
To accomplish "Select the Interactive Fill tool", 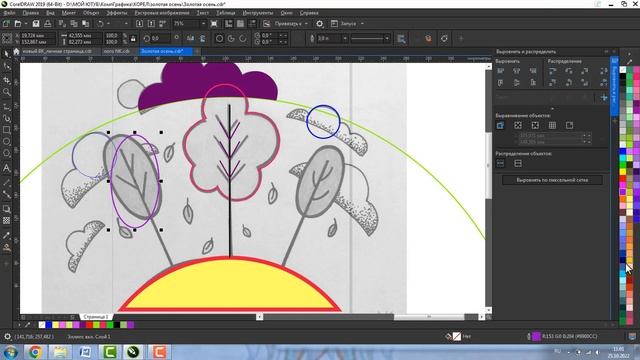I will click(7, 247).
